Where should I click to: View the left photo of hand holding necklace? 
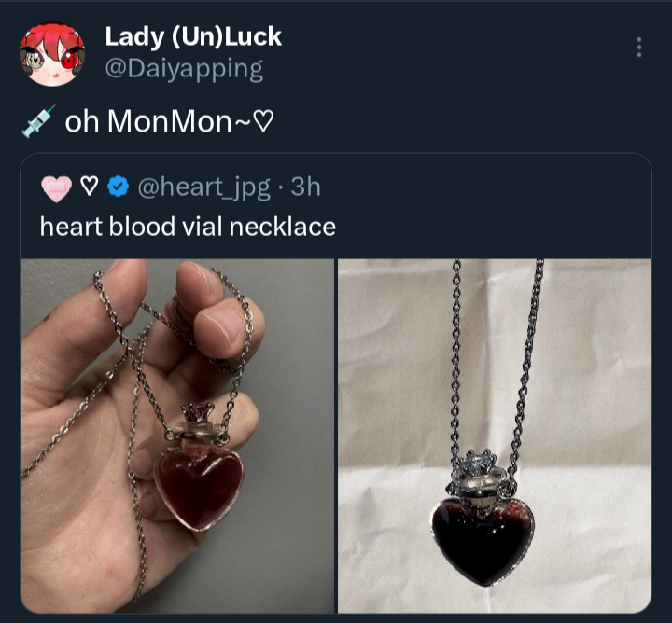(177, 436)
